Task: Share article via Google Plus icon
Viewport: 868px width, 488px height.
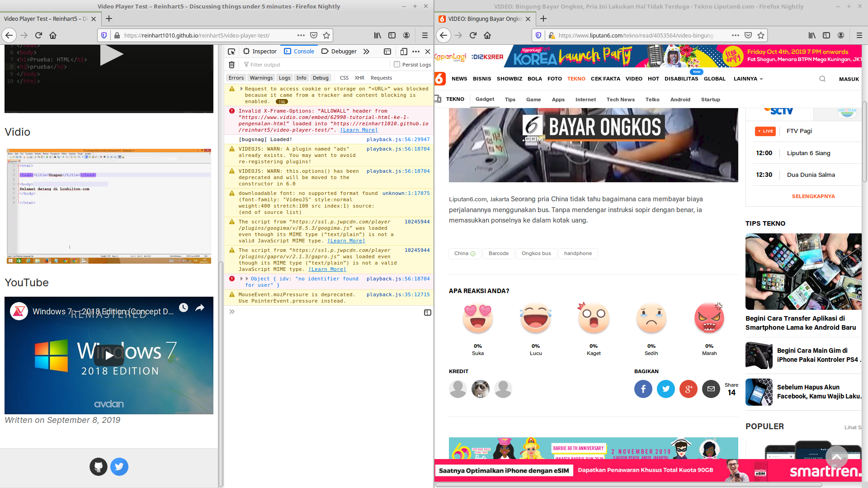Action: 689,389
